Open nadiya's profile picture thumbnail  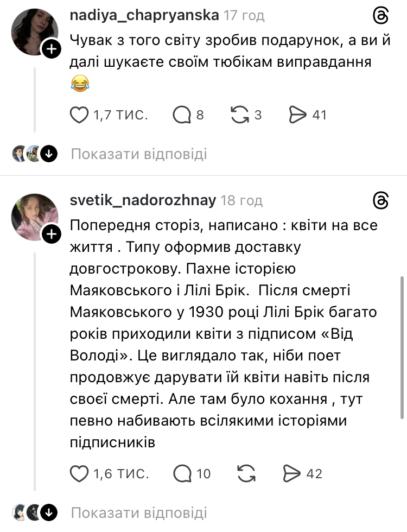click(x=34, y=31)
